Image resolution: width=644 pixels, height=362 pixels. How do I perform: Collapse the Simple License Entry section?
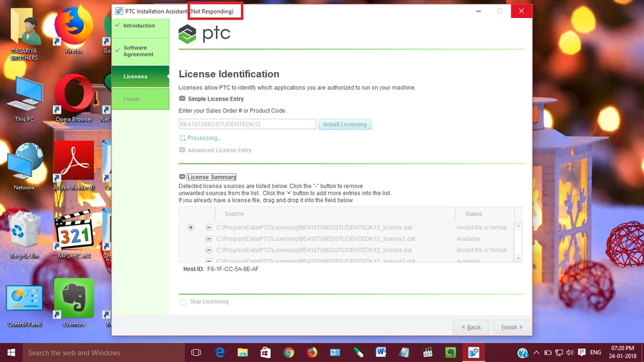(x=182, y=99)
